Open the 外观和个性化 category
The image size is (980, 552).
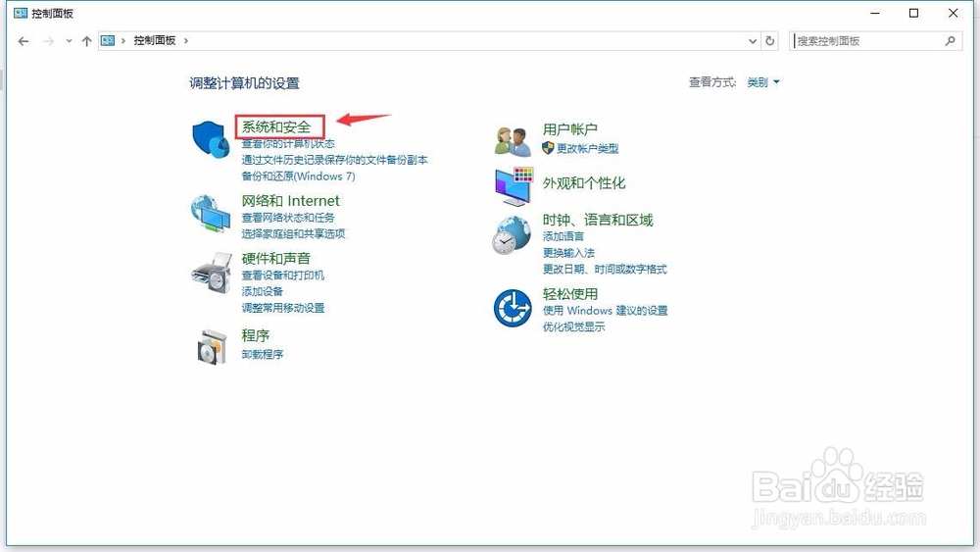click(x=584, y=183)
